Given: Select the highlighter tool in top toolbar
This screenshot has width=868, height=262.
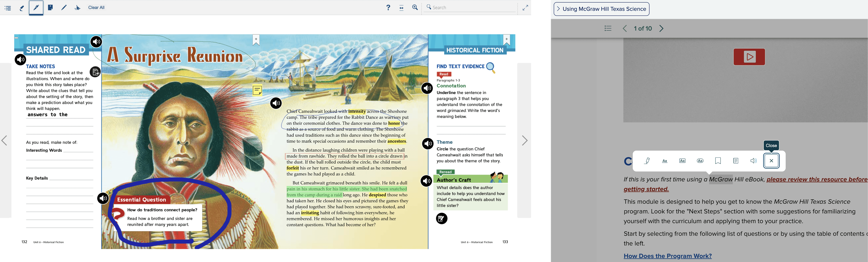Looking at the screenshot, I should (22, 8).
